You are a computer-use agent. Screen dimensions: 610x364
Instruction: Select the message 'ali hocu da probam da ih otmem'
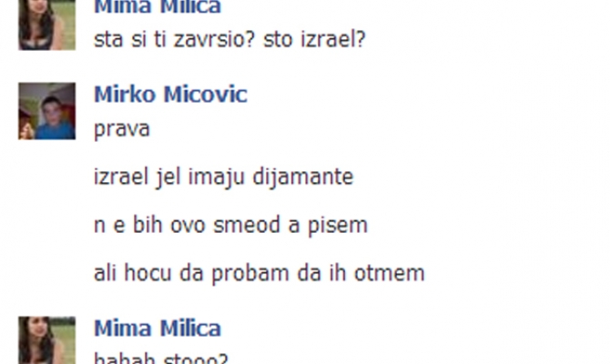259,273
